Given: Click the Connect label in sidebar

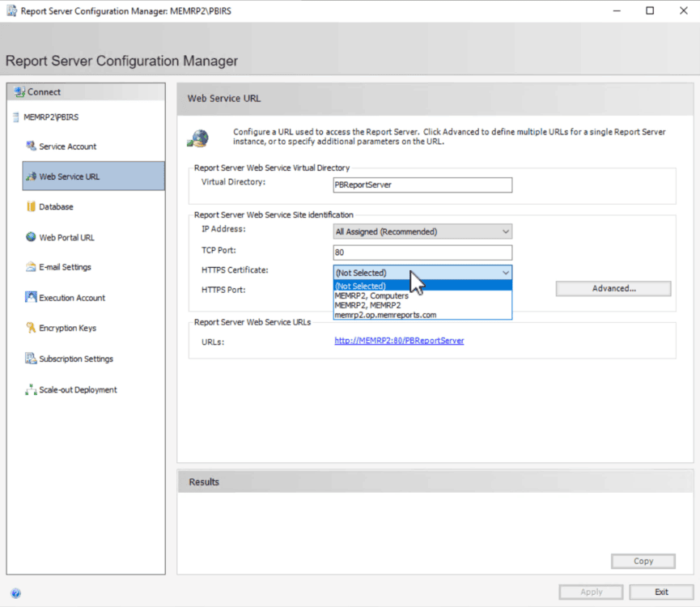Looking at the screenshot, I should (x=44, y=92).
